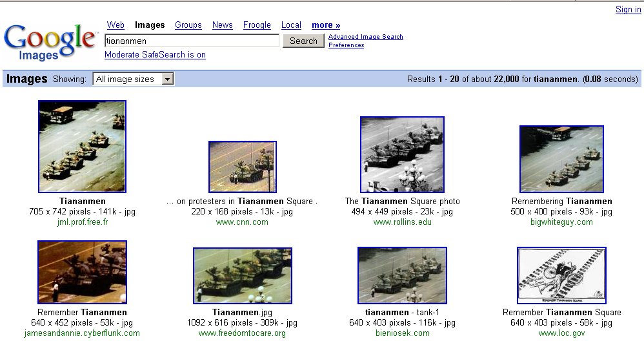Open Advanced Image Search
This screenshot has width=644, height=343.
point(365,37)
